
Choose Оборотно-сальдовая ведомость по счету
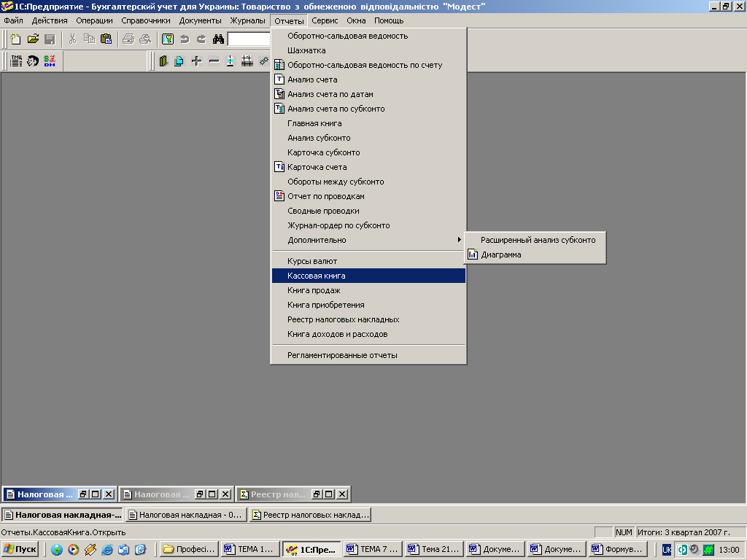coord(368,65)
